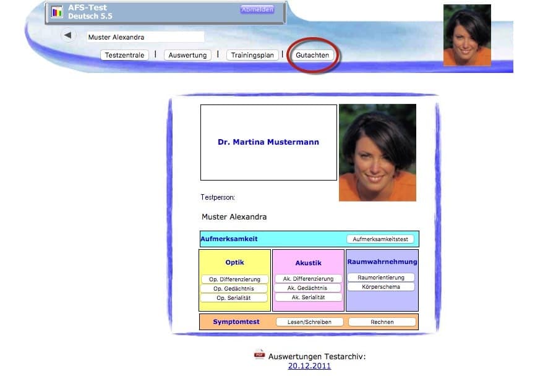Click the profile photo in the header
The width and height of the screenshot is (548, 392).
pos(467,35)
